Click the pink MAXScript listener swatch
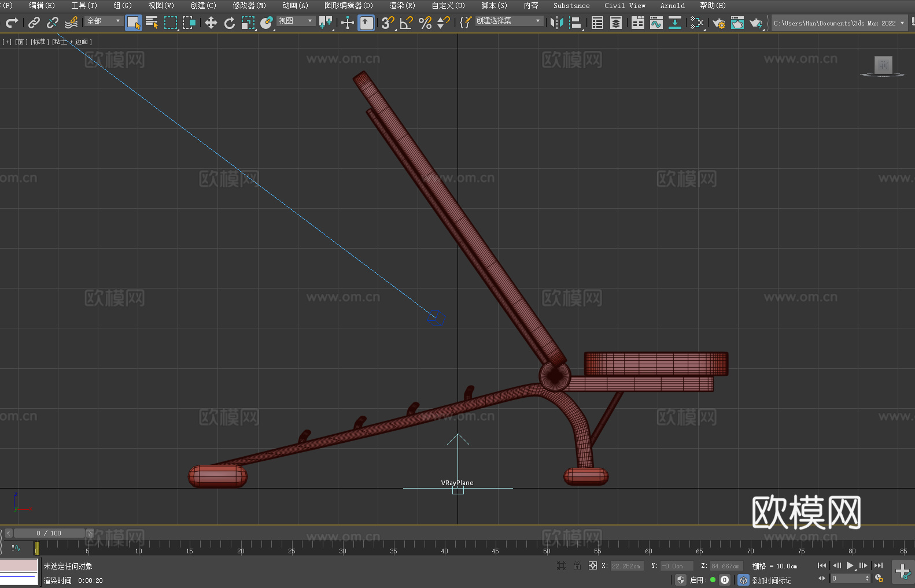Screen dimensions: 915x588 pos(19,566)
